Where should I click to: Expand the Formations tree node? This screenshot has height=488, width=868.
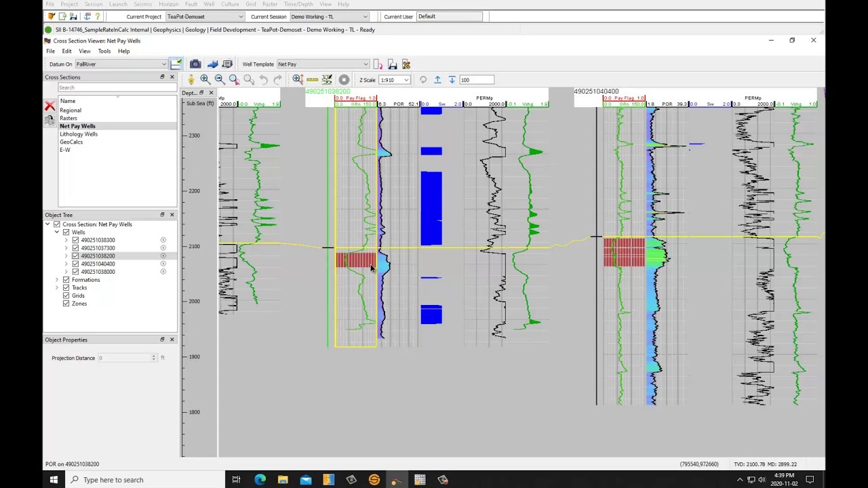[x=57, y=280]
